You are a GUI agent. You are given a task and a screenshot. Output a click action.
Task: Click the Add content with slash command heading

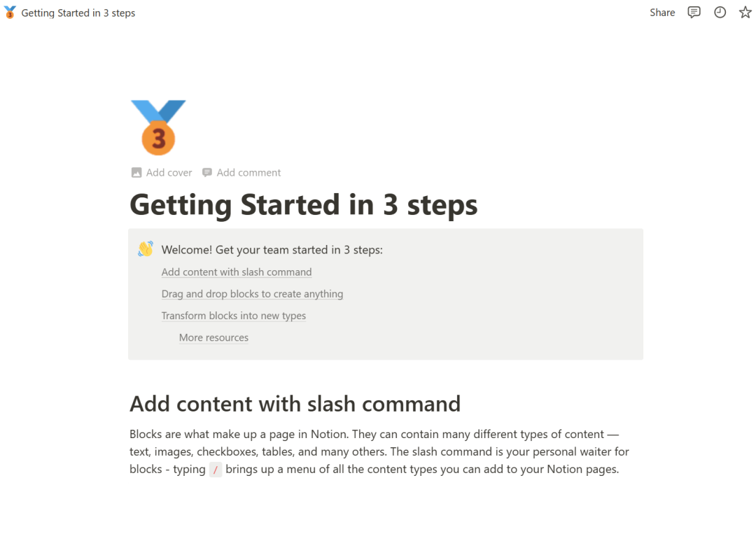pyautogui.click(x=295, y=404)
